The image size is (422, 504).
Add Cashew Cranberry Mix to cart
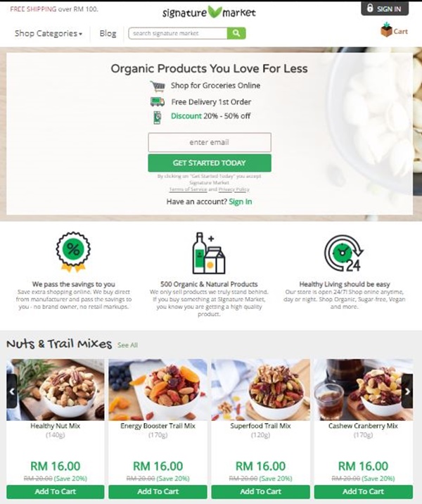pos(363,491)
